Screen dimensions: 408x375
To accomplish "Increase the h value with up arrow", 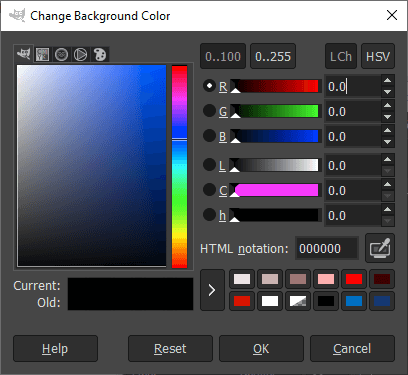I will point(387,209).
